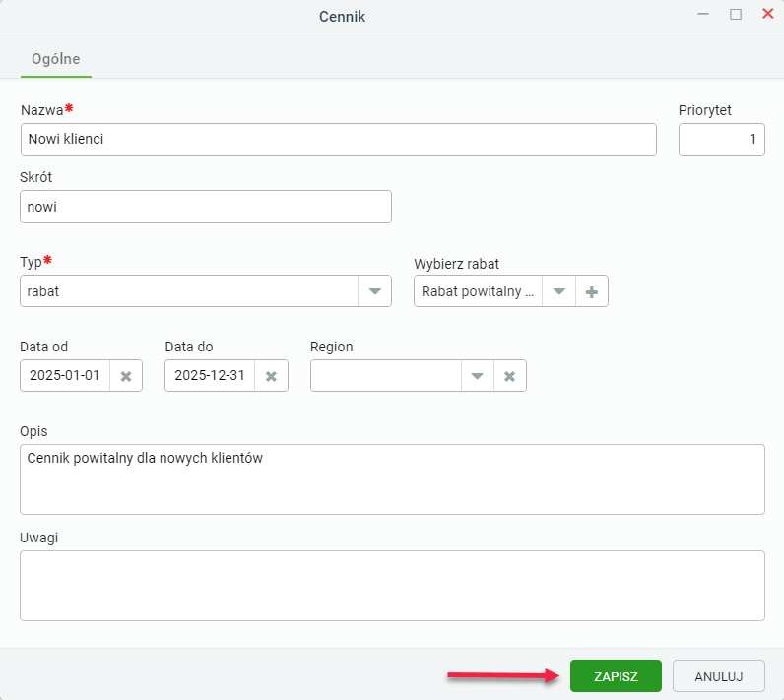Switch to the Ogólne tab
The width and height of the screenshot is (784, 700).
(56, 59)
